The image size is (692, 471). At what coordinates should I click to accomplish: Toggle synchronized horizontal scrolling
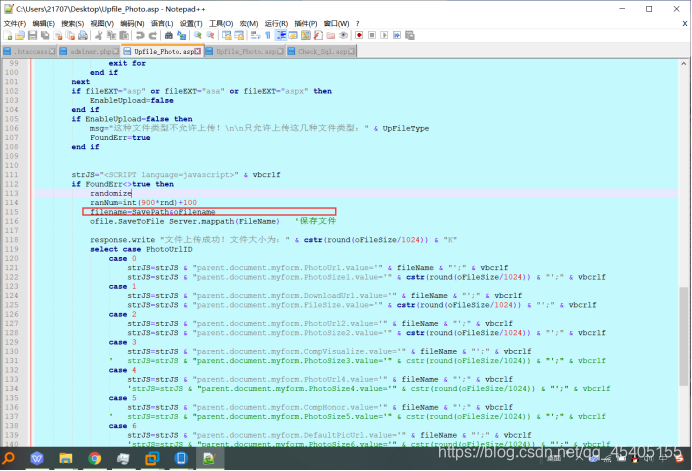click(239, 36)
